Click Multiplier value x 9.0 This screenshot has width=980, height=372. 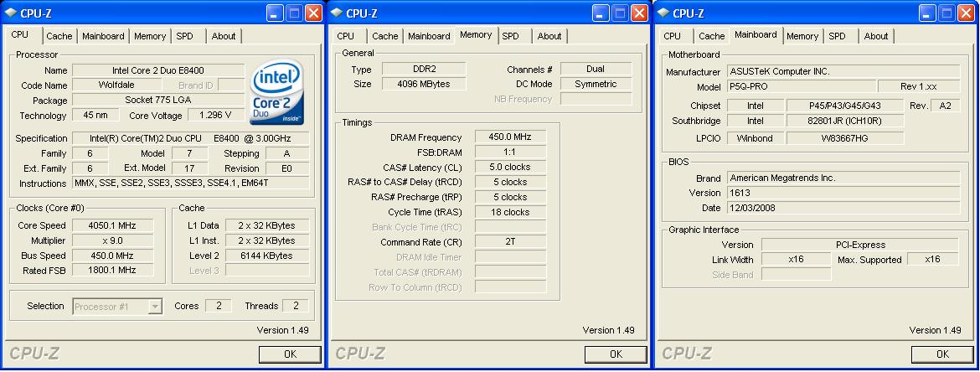[112, 240]
